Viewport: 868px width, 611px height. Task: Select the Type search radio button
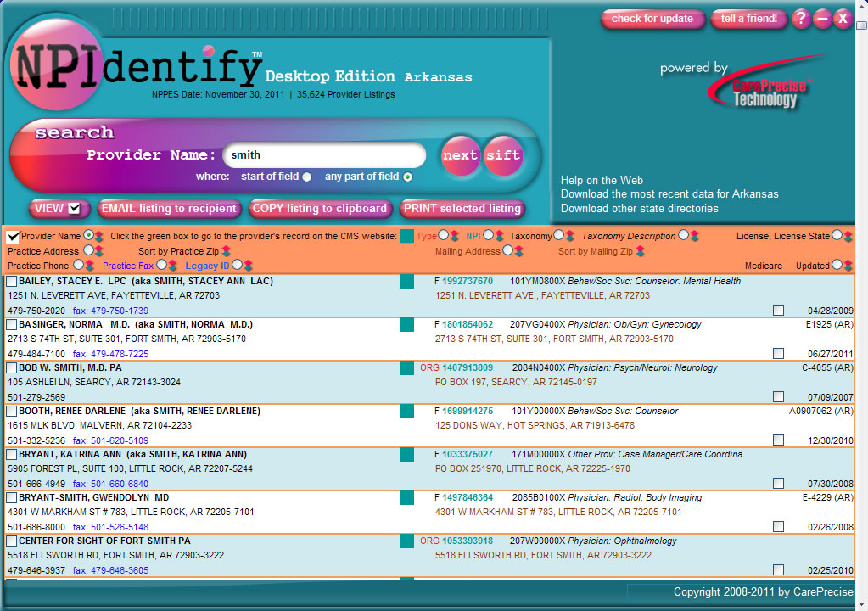click(x=443, y=235)
